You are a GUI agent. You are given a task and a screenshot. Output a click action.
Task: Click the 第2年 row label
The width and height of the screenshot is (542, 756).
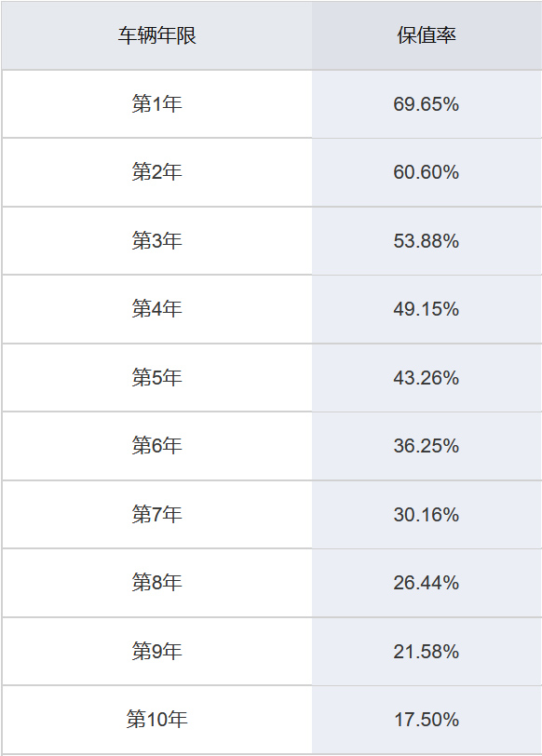(156, 172)
